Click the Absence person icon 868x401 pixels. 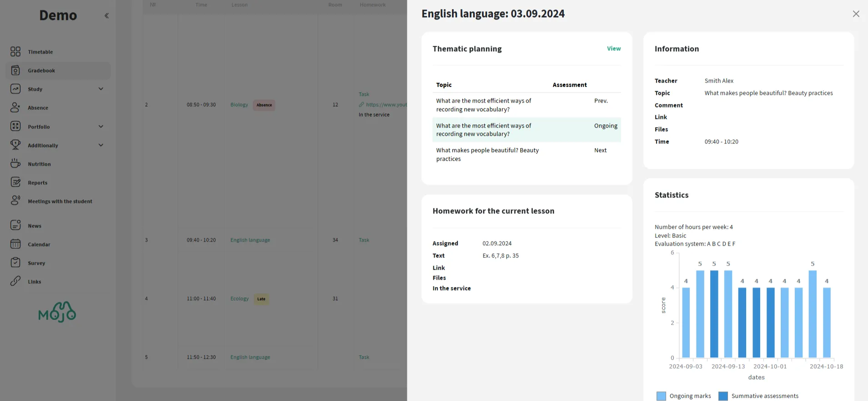(15, 108)
